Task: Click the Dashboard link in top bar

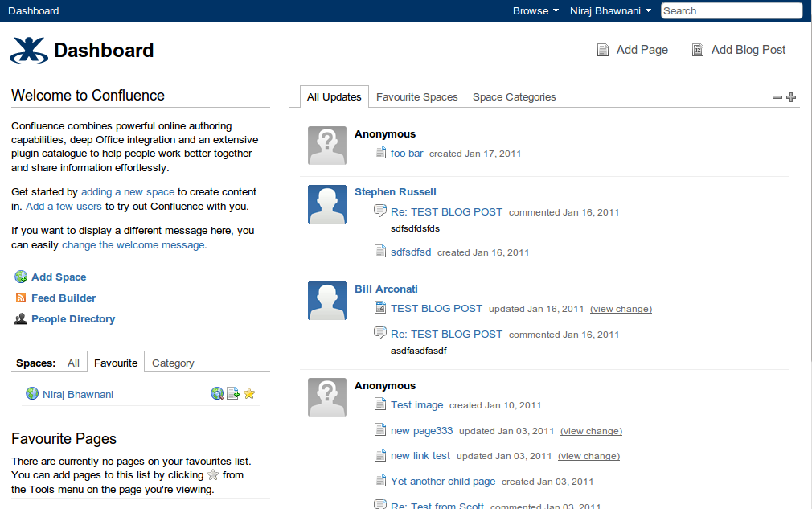Action: coord(34,11)
